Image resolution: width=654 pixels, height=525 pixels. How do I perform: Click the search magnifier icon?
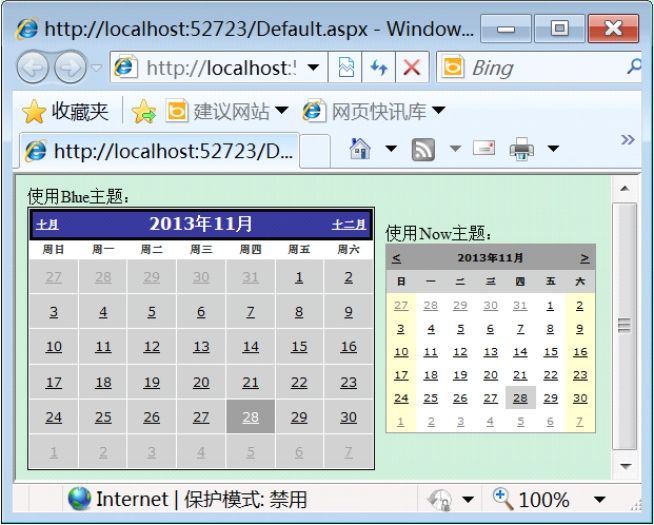[634, 67]
